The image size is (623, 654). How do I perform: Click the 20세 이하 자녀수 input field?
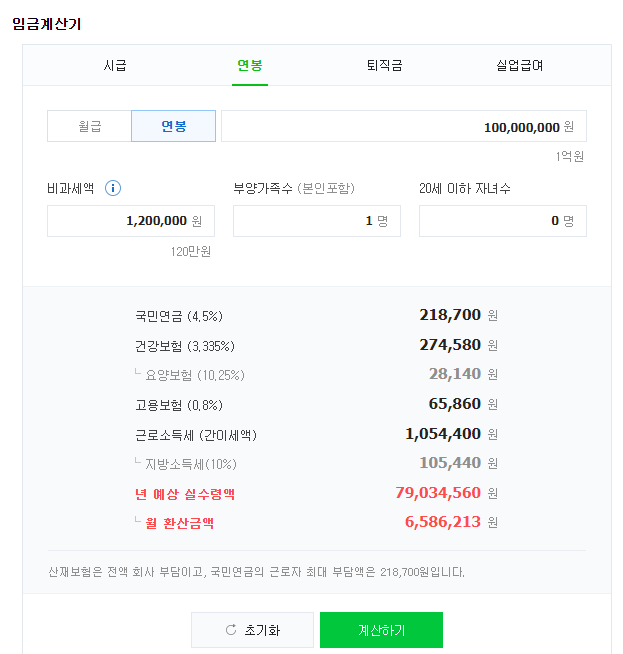click(502, 221)
